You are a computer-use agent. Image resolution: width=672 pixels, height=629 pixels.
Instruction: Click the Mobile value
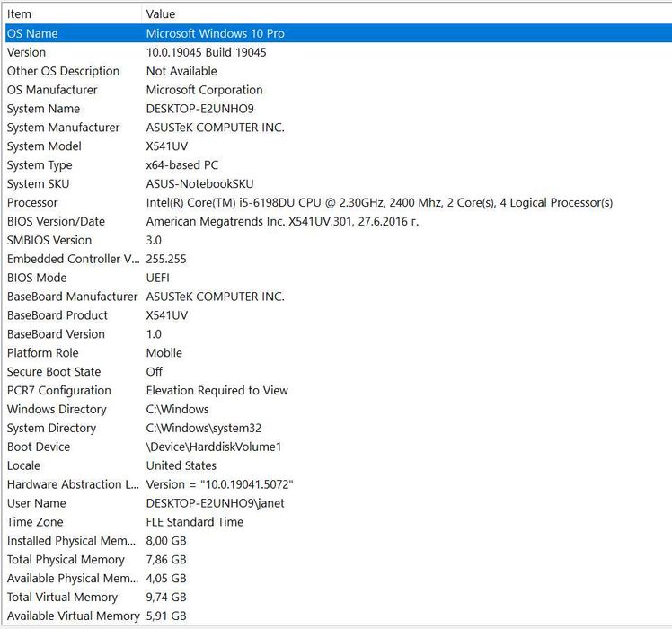164,353
